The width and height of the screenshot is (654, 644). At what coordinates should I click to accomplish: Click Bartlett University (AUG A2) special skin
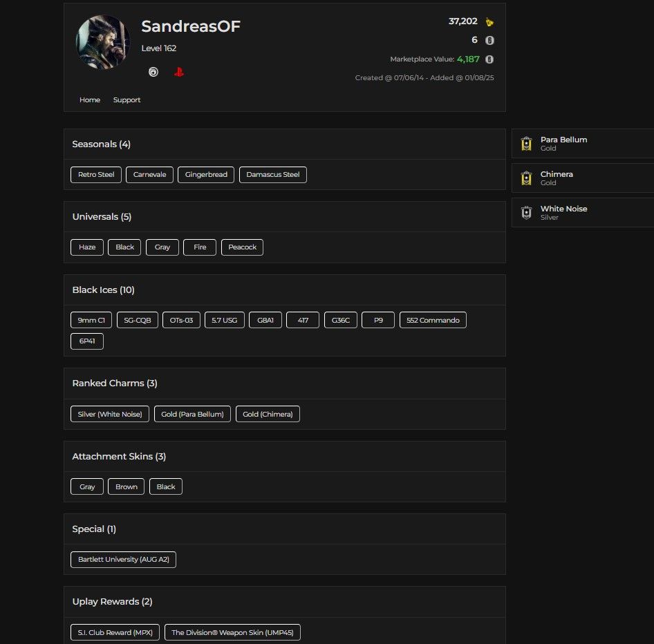pyautogui.click(x=124, y=560)
